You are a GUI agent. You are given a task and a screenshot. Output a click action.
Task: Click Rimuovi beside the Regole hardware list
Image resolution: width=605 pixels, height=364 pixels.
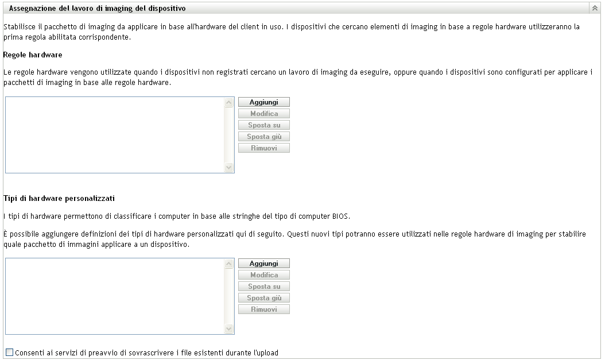point(263,148)
